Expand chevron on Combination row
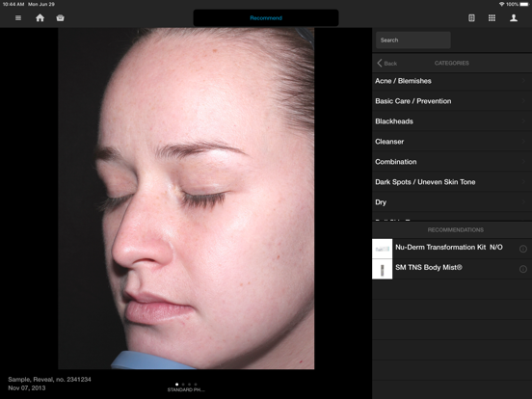 pyautogui.click(x=524, y=162)
